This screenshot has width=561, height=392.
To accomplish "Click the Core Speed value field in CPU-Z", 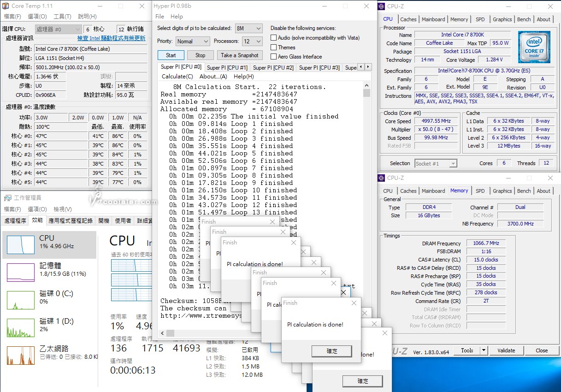I will coord(436,121).
